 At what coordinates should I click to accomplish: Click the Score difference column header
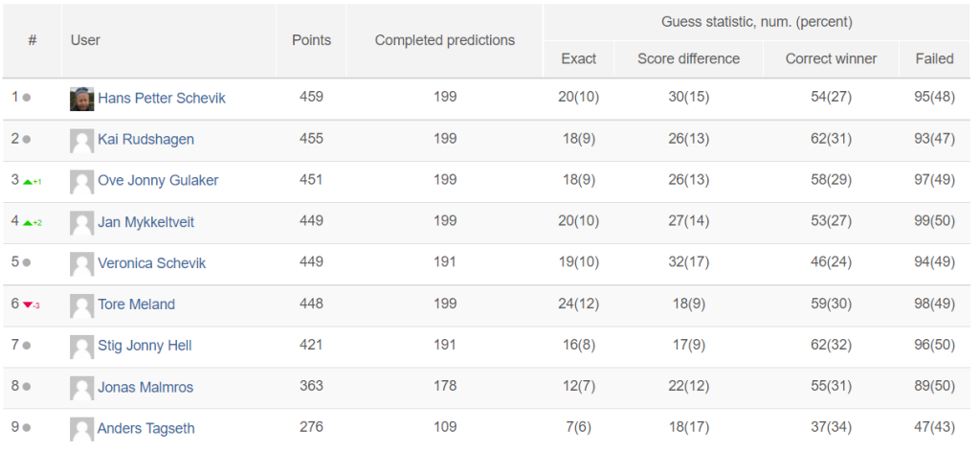click(689, 58)
